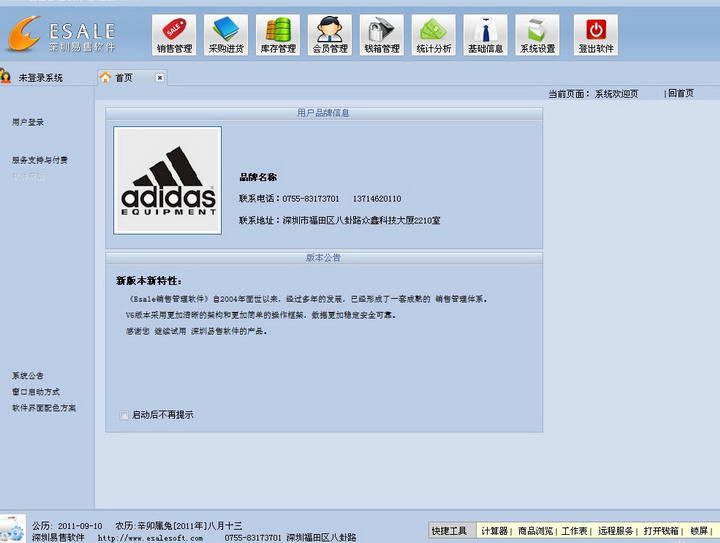The height and width of the screenshot is (543, 720).
Task: Open 远程服务 quick tool
Action: click(615, 531)
